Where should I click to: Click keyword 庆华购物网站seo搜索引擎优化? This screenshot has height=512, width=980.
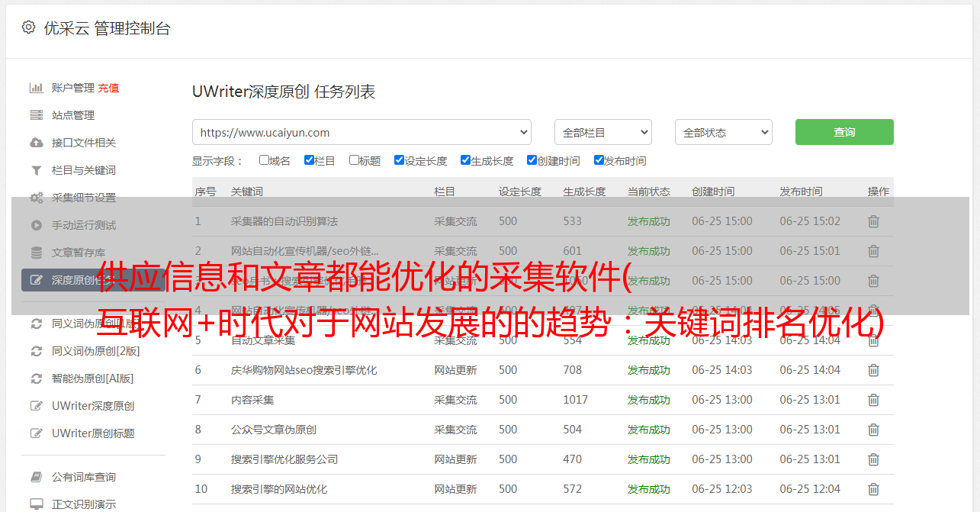tap(304, 370)
